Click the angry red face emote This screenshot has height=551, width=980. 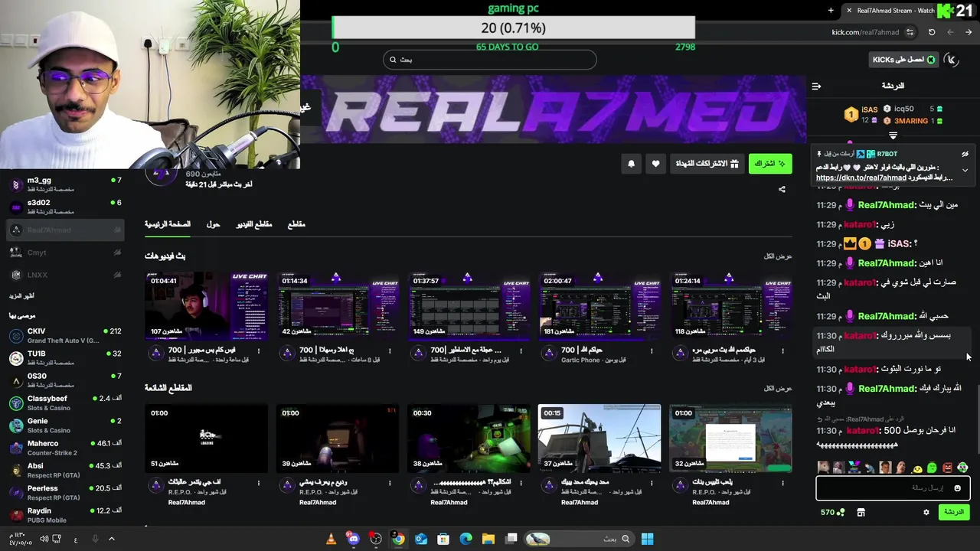[947, 468]
